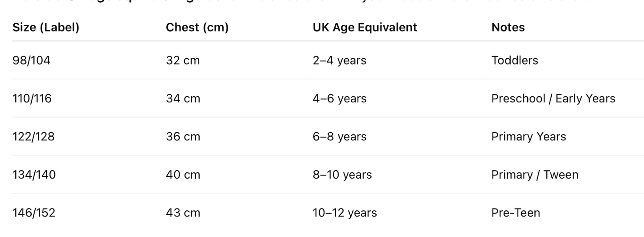The height and width of the screenshot is (237, 644).
Task: Select the 110/116 size cell
Action: pos(32,98)
